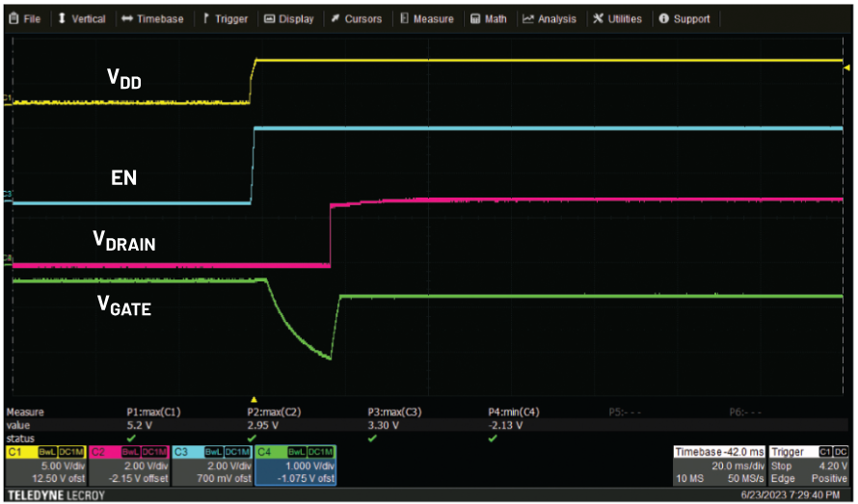858x504 pixels.
Task: Click the Utilities wrench icon
Action: [x=599, y=18]
